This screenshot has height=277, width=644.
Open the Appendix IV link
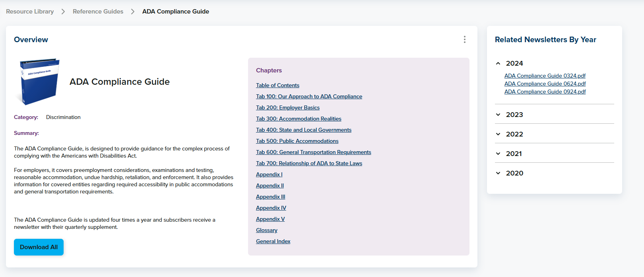271,208
